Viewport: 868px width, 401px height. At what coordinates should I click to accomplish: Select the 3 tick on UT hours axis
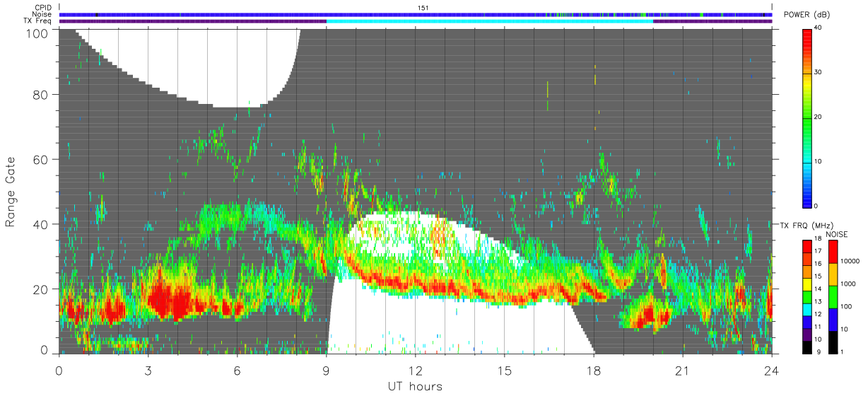148,370
